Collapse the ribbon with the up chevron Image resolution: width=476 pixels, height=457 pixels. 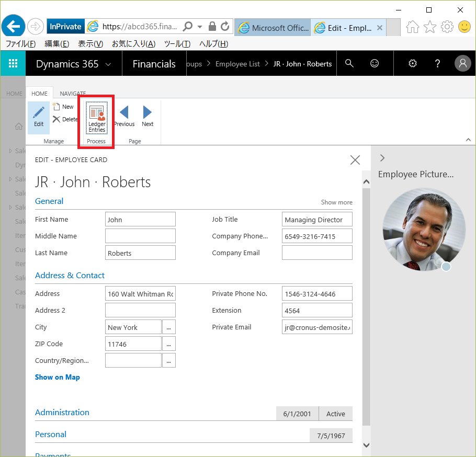pyautogui.click(x=468, y=140)
